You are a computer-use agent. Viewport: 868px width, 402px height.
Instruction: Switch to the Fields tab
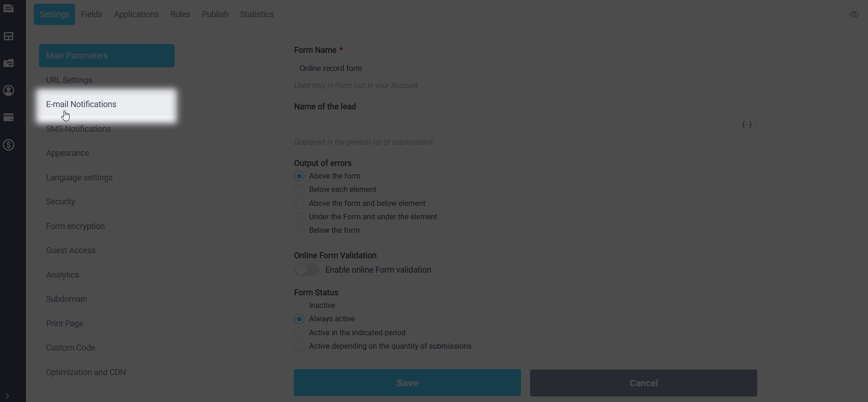tap(91, 14)
